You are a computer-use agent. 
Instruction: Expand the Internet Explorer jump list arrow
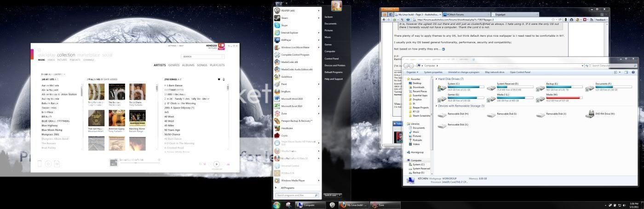318,33
